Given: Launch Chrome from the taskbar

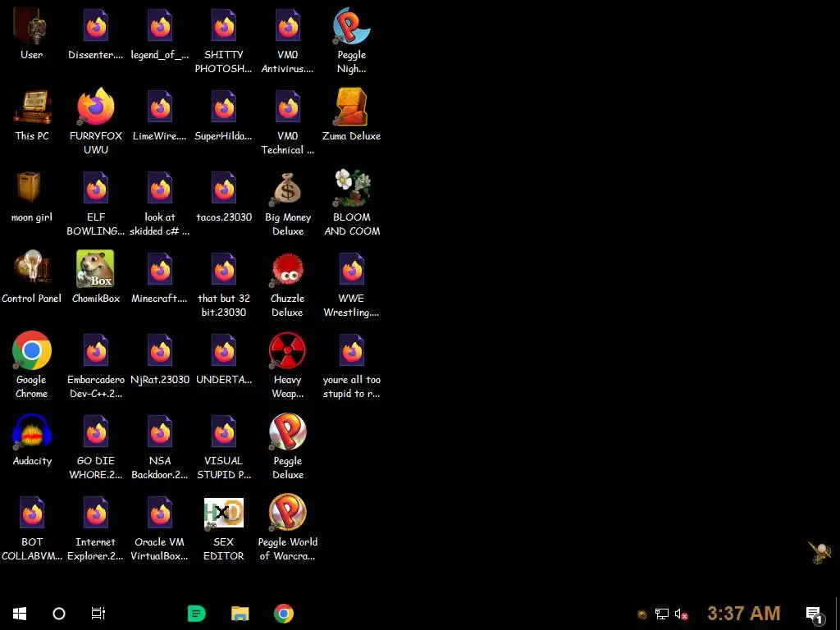Looking at the screenshot, I should coord(283,614).
